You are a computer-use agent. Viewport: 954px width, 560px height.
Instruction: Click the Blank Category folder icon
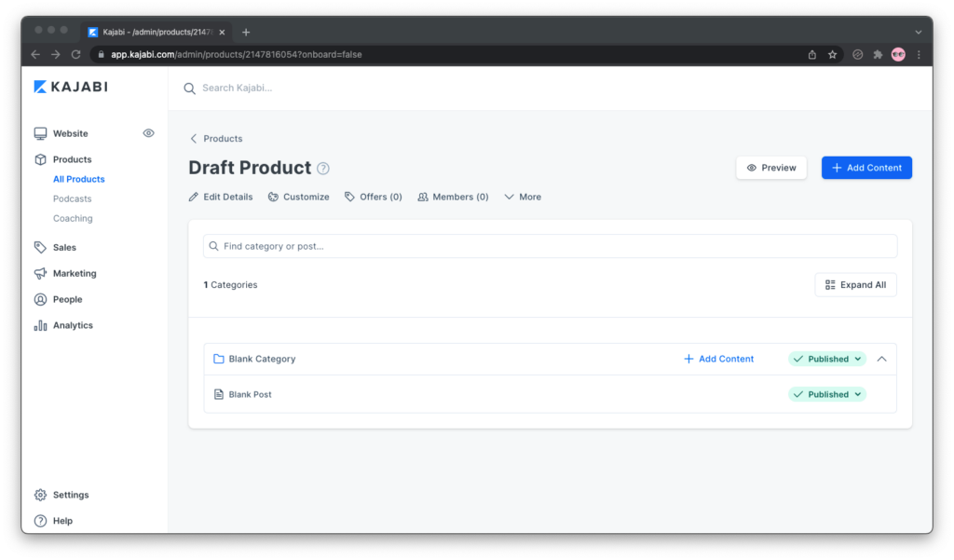coord(218,359)
